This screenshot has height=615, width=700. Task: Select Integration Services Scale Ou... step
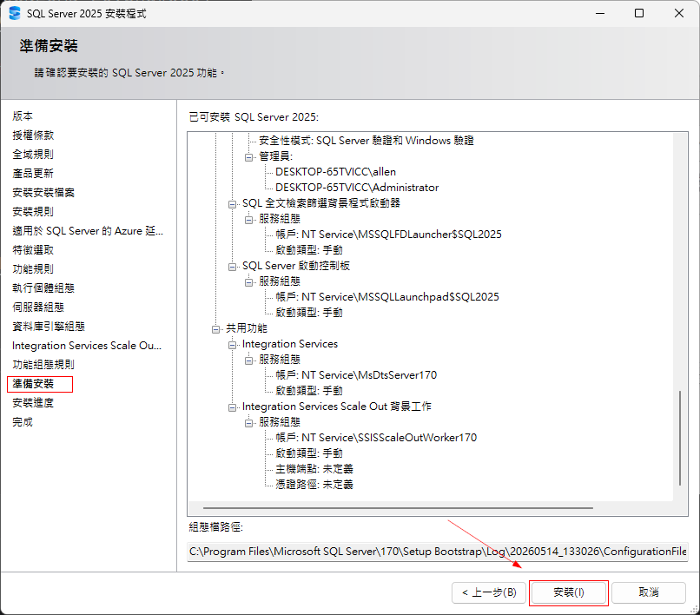coord(87,346)
